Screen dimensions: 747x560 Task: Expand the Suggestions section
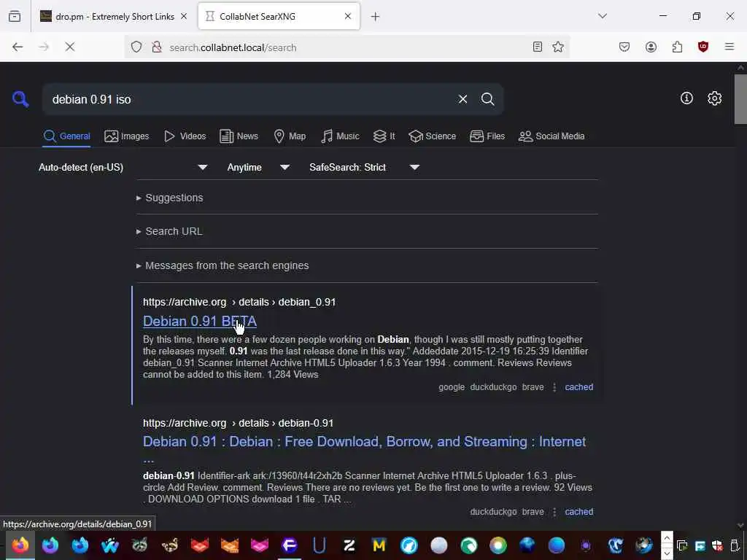[x=169, y=198]
